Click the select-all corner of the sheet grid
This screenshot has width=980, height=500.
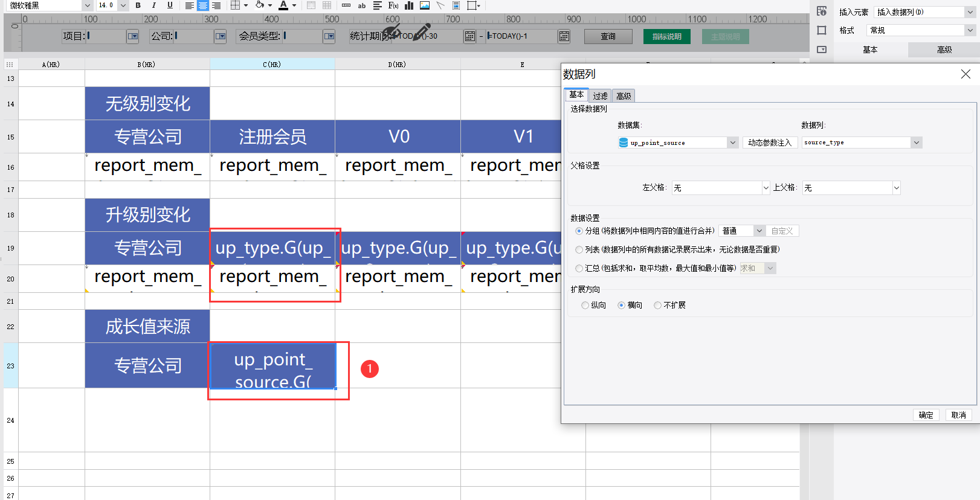10,64
